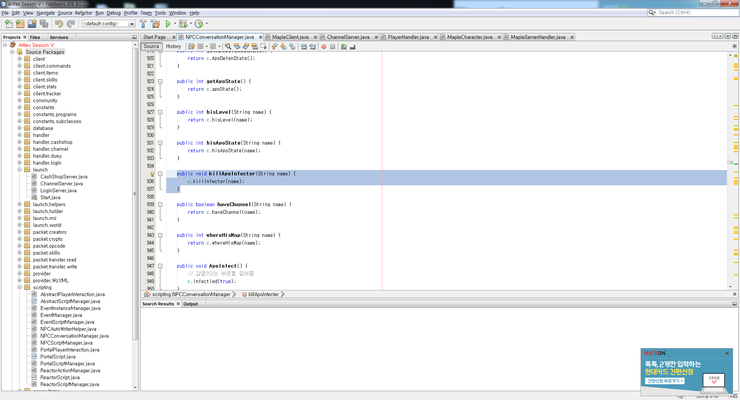Viewport: 740px width, 400px height.
Task: Fold the haveChannel method in gutter
Action: pos(160,204)
